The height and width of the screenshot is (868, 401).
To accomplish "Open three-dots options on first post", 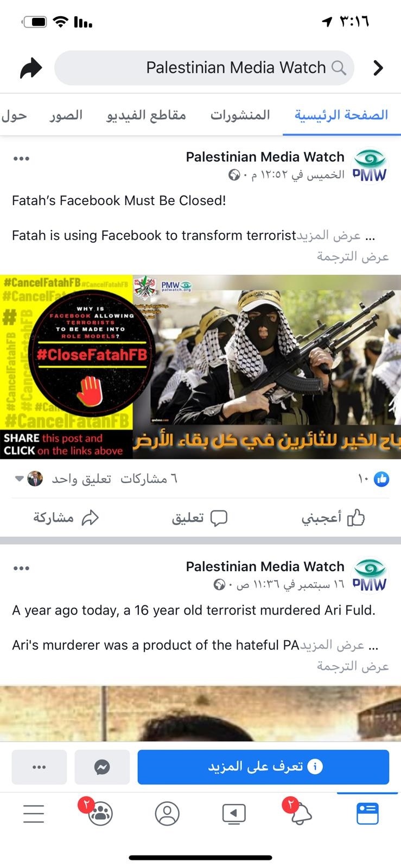I will click(x=21, y=159).
